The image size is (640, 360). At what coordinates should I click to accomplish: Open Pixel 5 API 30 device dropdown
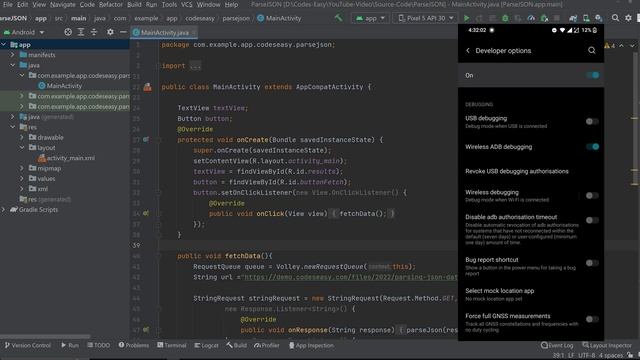point(425,18)
